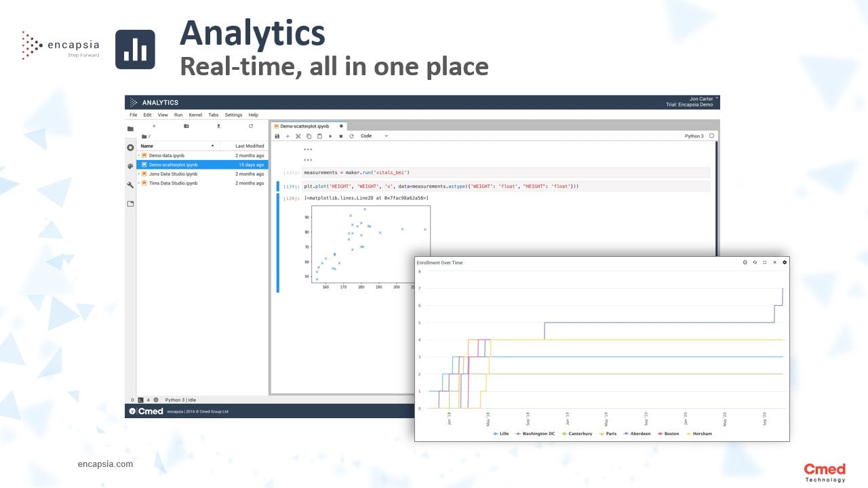Show running kernels via the sidebar stop-circle icon
Viewport: 868px width, 488px height.
pos(130,147)
